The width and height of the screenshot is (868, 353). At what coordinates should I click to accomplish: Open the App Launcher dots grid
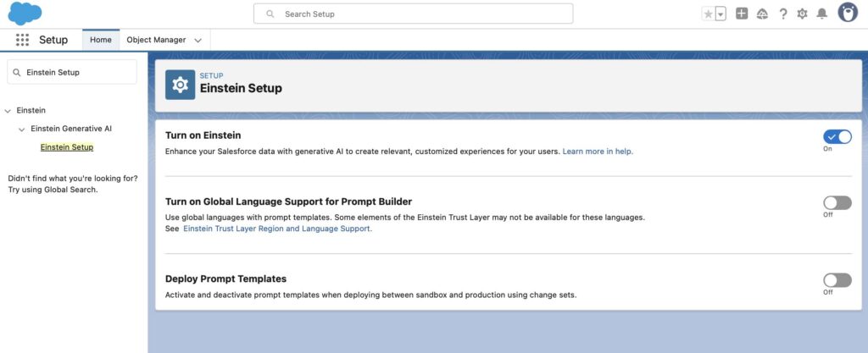22,40
